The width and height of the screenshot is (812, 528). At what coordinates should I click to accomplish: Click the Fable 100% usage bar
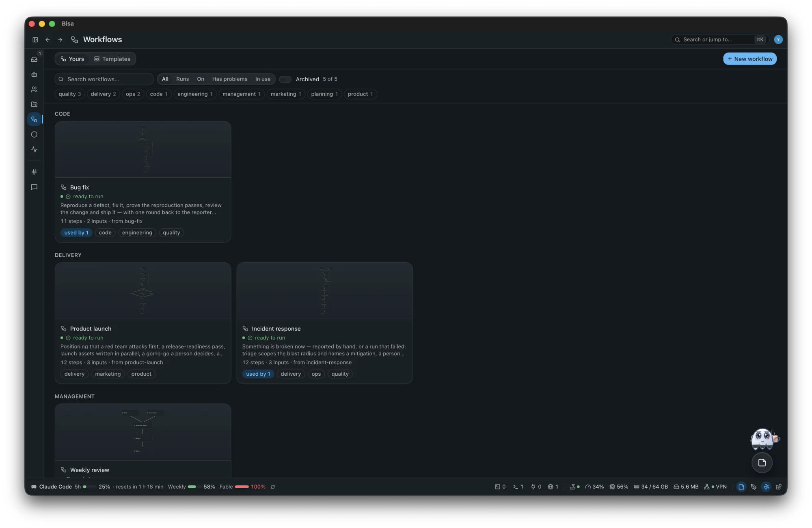click(242, 487)
